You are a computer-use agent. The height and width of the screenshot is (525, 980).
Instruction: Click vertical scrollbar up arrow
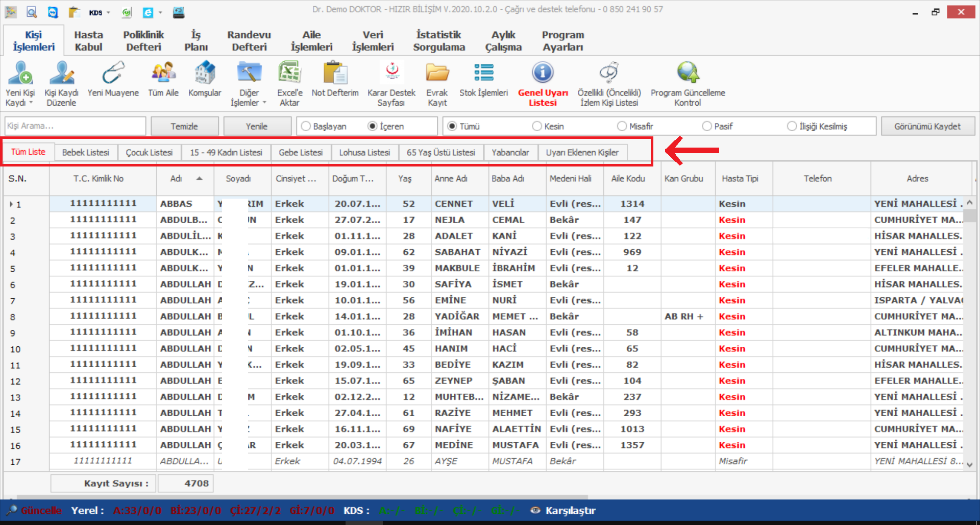coord(969,203)
